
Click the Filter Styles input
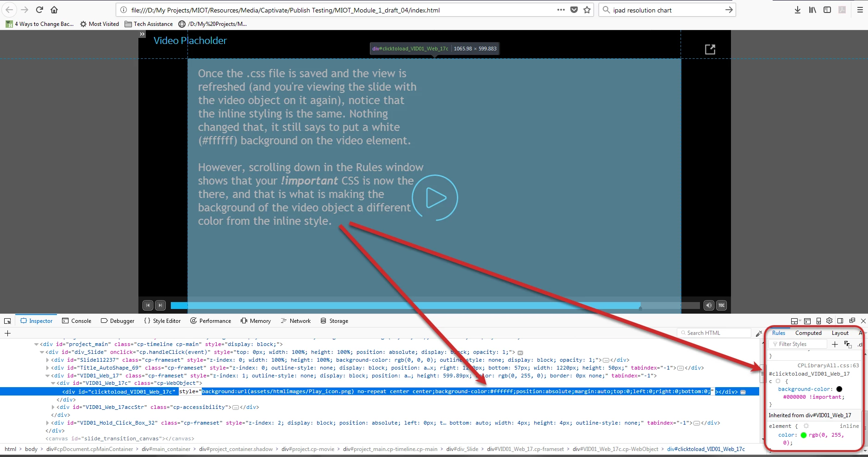click(798, 344)
